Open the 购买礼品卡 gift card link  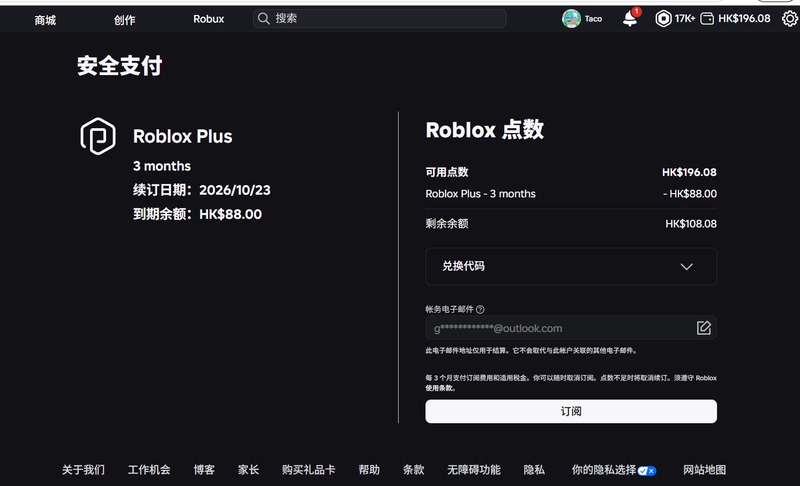308,470
